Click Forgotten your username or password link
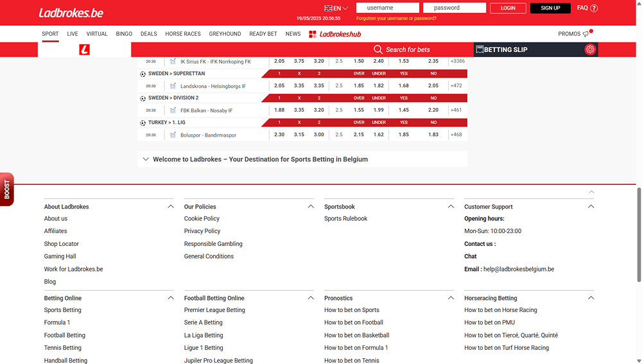Screen dimensions: 642x364 (x=396, y=18)
